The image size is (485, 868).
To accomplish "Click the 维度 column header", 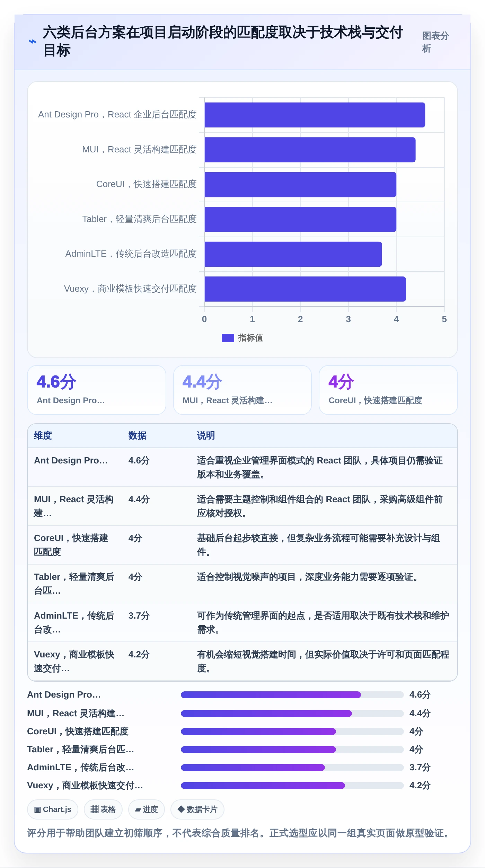I will [43, 435].
